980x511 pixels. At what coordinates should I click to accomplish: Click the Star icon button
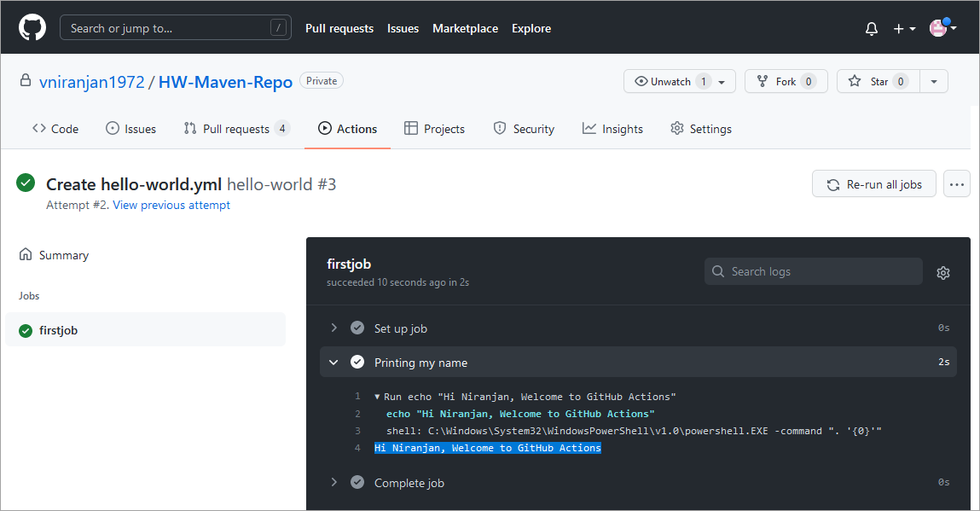click(x=855, y=82)
